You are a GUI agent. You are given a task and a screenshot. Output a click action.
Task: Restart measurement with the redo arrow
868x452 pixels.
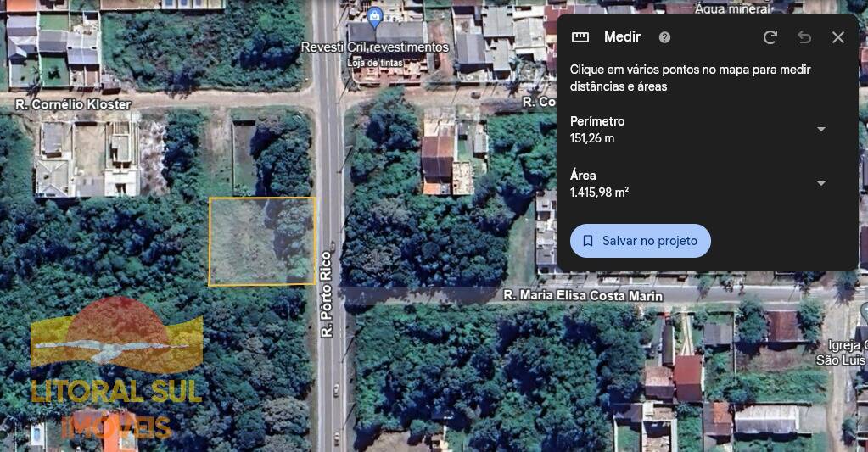point(770,37)
